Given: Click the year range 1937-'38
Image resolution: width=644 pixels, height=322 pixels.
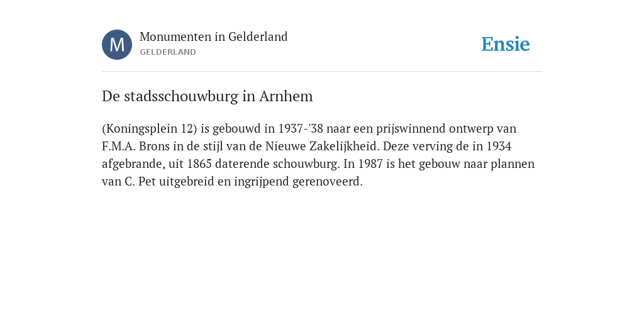Looking at the screenshot, I should [301, 128].
